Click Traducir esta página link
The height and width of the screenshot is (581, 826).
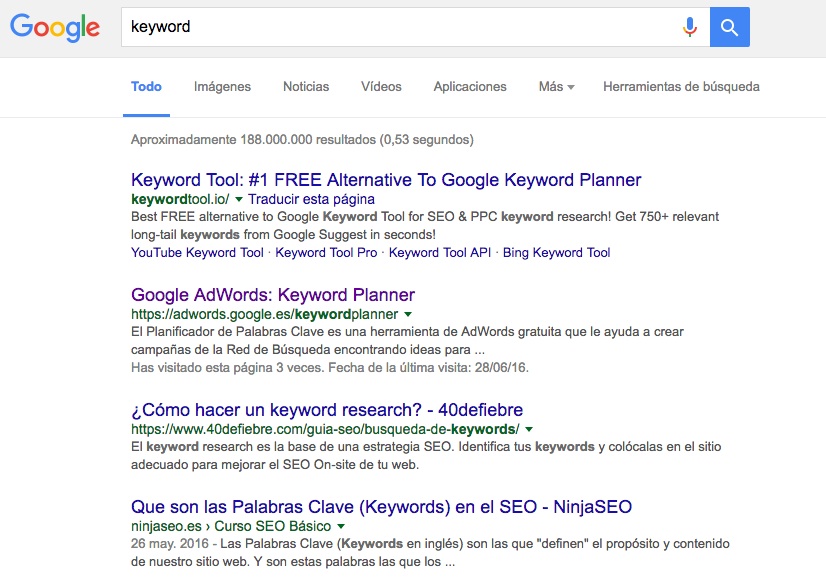click(x=311, y=199)
